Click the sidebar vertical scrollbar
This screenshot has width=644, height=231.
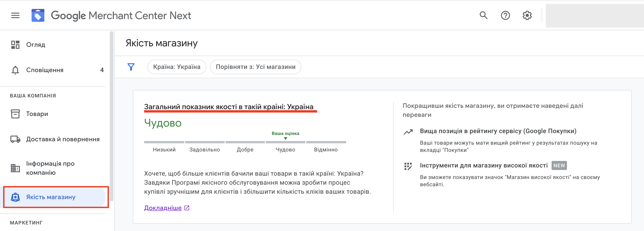(111, 116)
